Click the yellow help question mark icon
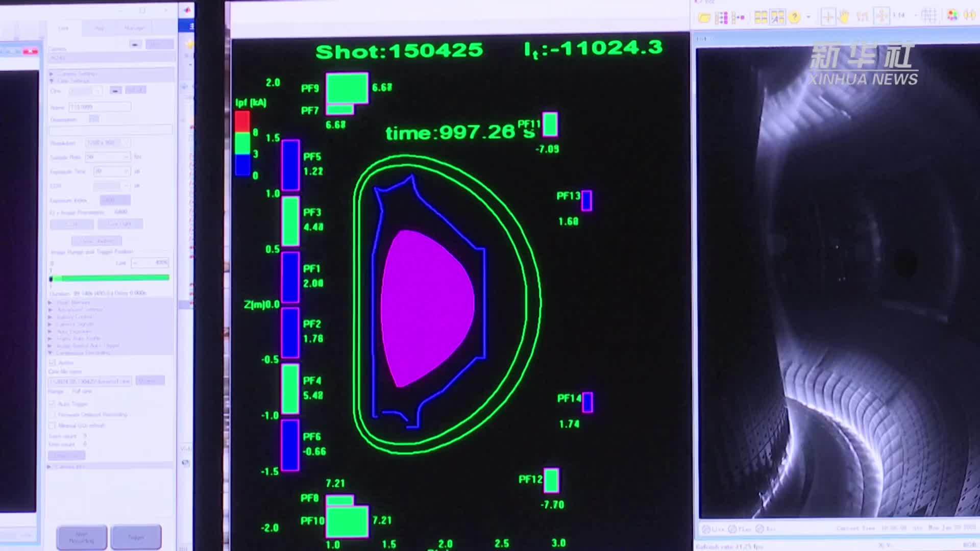 tap(794, 17)
